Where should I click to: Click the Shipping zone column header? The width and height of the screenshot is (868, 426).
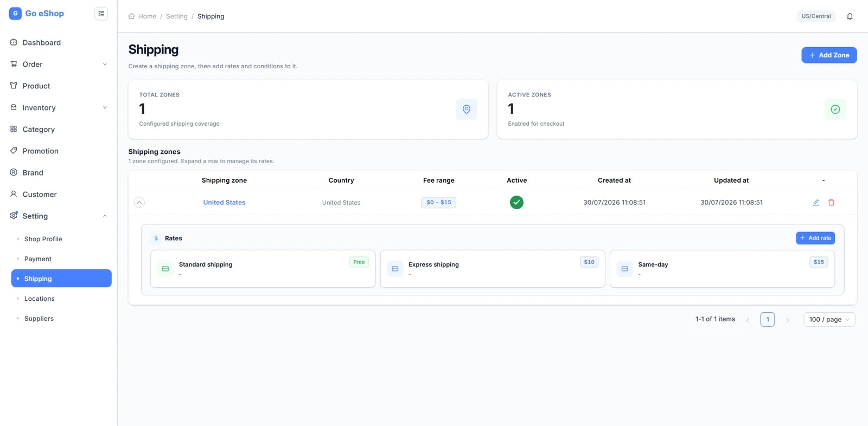[224, 180]
